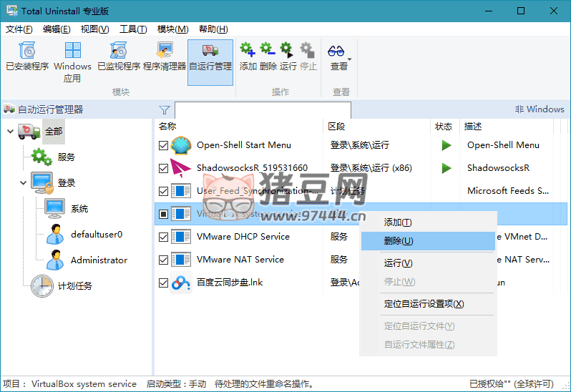Viewport: 571px width, 392px height.
Task: Open the 查看 dropdown arrow
Action: pyautogui.click(x=350, y=59)
